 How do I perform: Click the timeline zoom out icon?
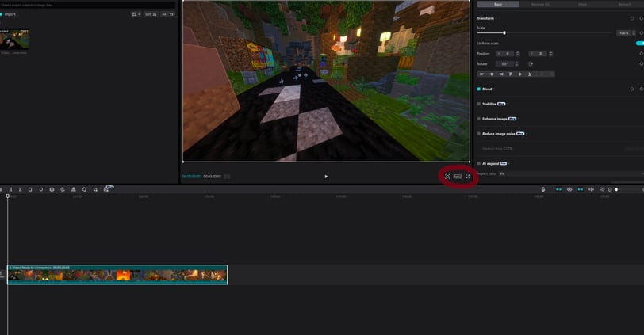(x=610, y=189)
